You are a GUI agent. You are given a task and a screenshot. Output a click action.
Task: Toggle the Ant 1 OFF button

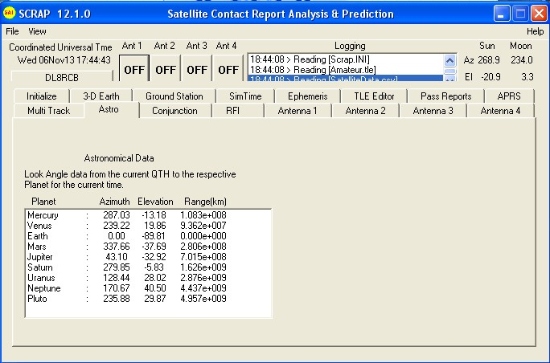point(134,68)
